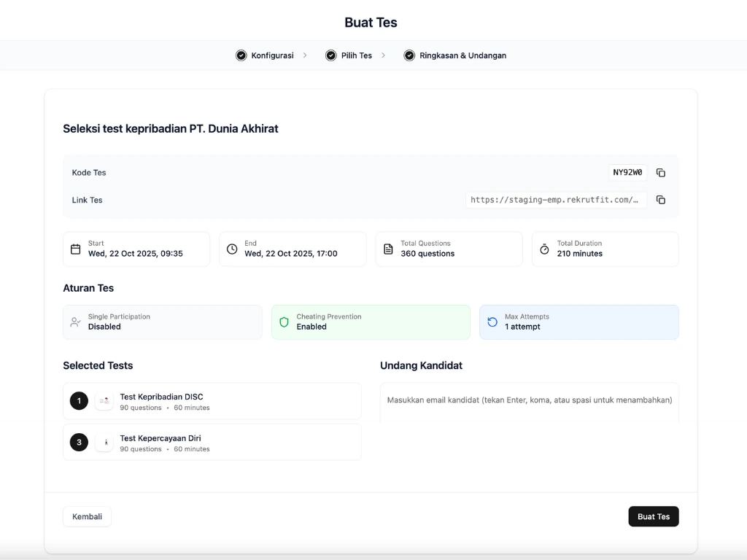
Task: Click the stopwatch icon for Total Duration
Action: (x=544, y=249)
